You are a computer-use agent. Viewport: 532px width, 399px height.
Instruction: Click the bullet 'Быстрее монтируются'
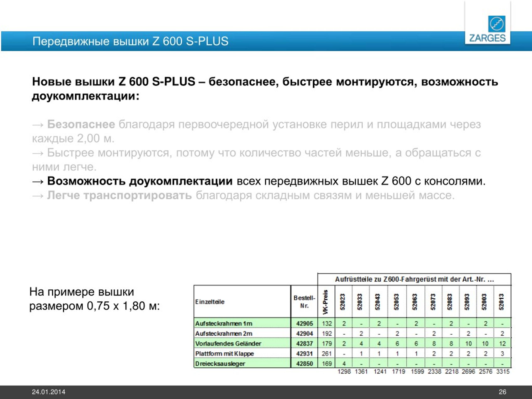coord(256,160)
